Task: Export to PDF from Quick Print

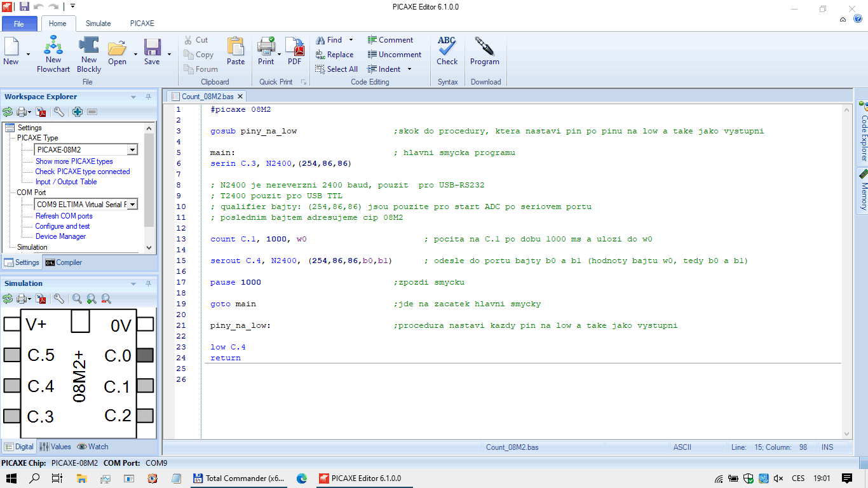Action: click(x=294, y=51)
